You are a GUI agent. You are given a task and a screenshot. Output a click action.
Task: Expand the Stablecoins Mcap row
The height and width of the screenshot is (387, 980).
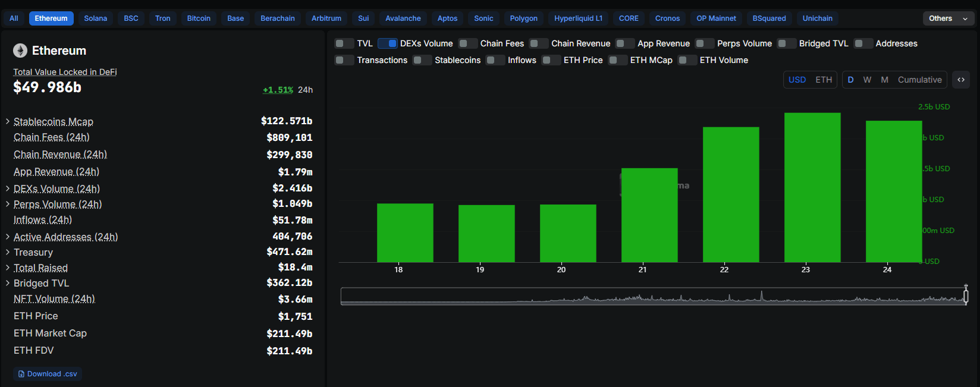[x=8, y=121]
